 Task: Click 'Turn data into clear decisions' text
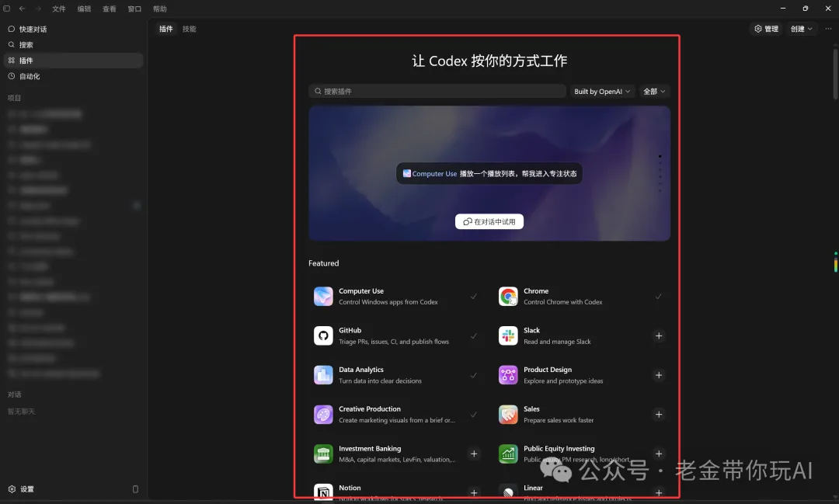pos(380,381)
